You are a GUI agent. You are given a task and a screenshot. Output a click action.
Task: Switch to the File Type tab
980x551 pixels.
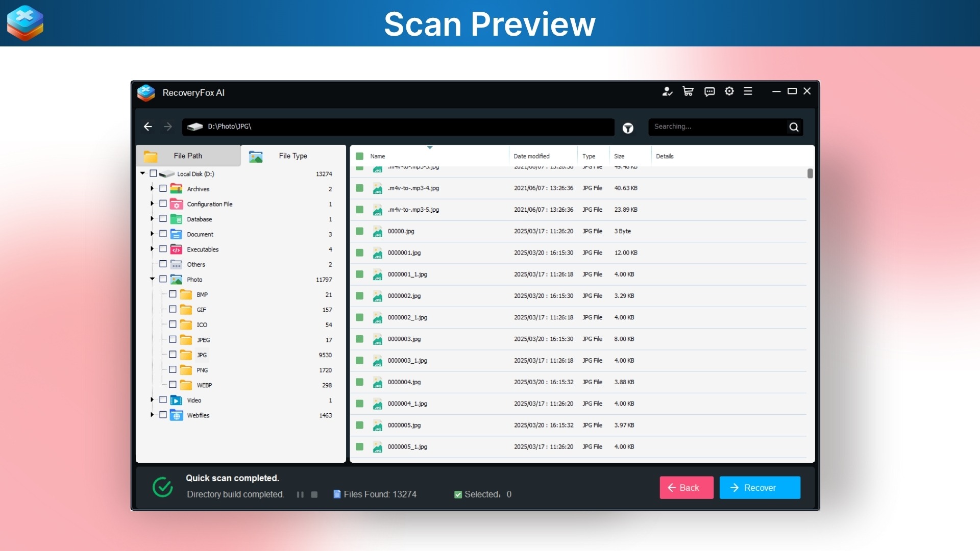292,156
